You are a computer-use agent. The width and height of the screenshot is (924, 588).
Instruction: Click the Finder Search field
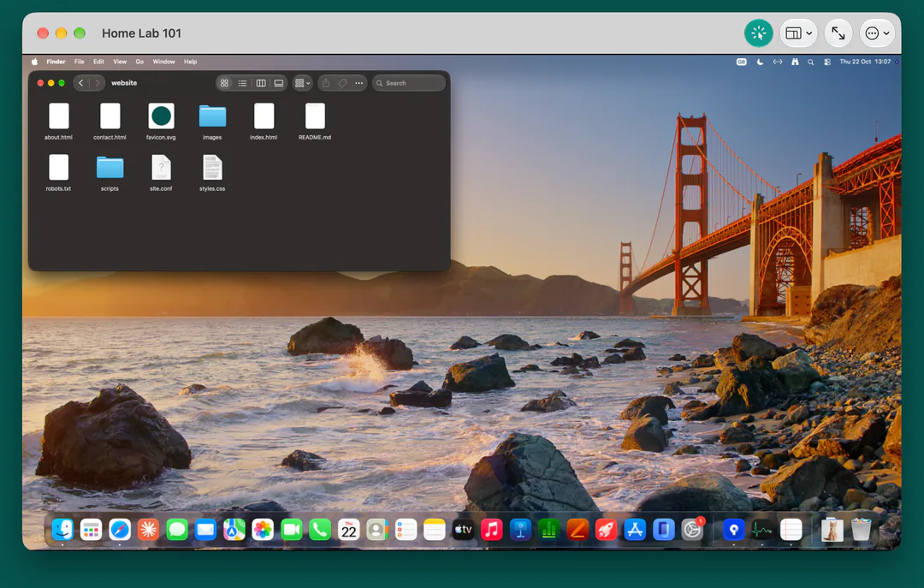coord(409,83)
